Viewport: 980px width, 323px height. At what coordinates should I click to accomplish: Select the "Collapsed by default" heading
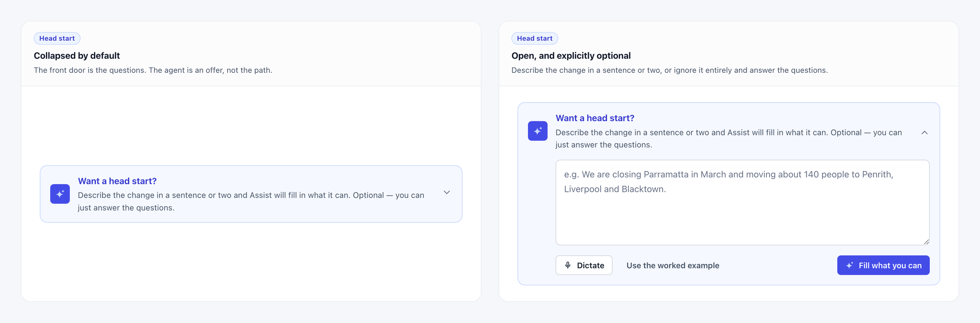point(77,56)
